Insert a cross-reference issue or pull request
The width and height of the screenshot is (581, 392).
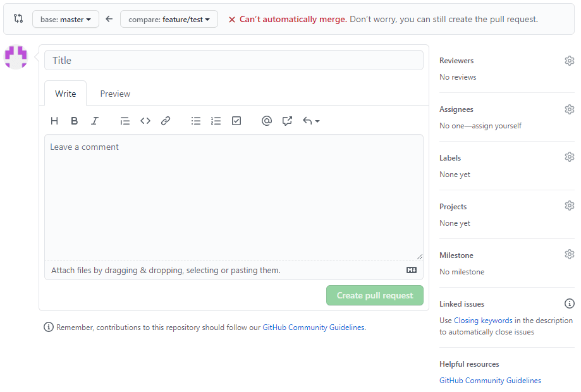click(286, 121)
